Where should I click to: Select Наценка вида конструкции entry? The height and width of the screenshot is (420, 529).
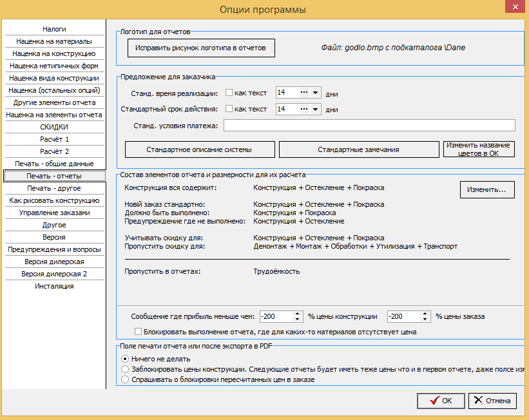click(x=54, y=78)
